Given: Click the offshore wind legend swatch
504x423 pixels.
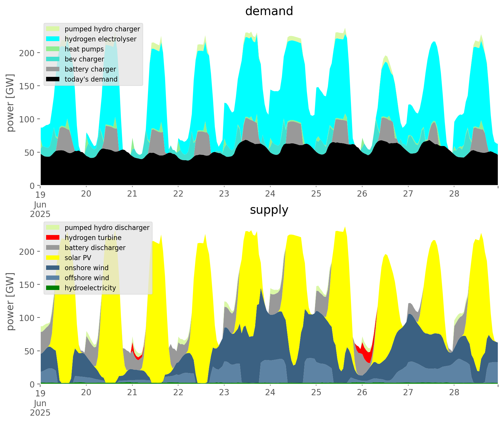Looking at the screenshot, I should 53,278.
